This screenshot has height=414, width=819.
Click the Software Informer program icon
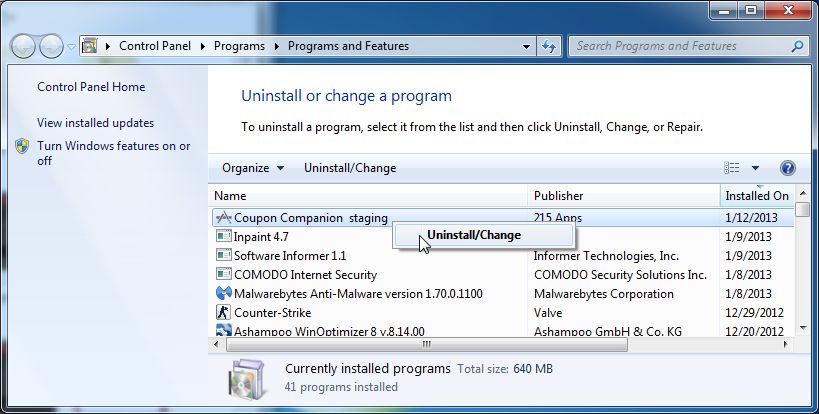click(223, 255)
